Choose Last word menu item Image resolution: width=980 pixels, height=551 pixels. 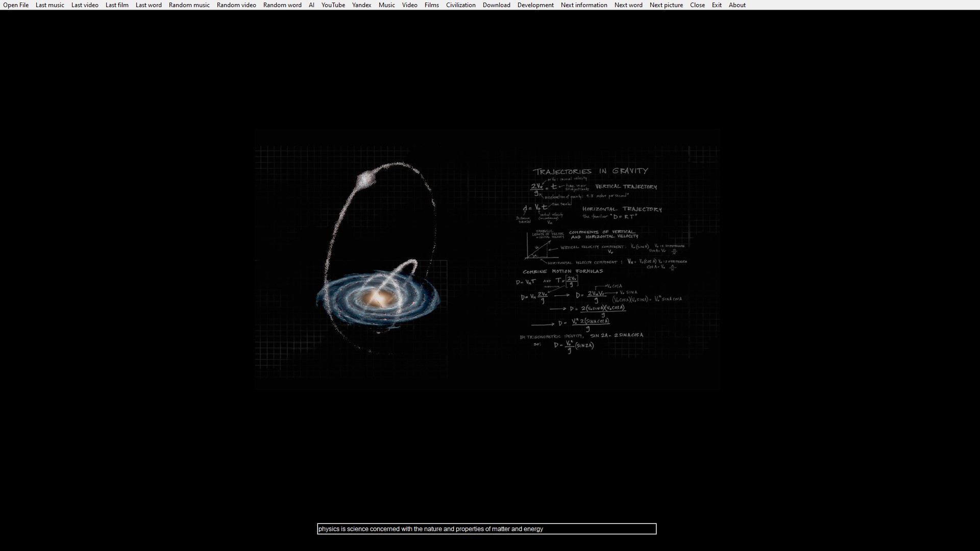coord(149,5)
